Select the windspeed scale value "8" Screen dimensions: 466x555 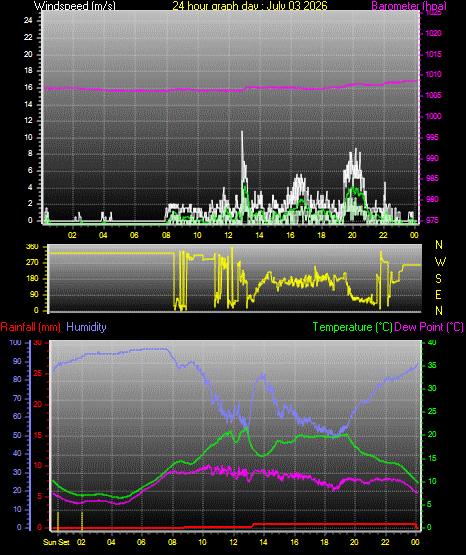tap(30, 153)
